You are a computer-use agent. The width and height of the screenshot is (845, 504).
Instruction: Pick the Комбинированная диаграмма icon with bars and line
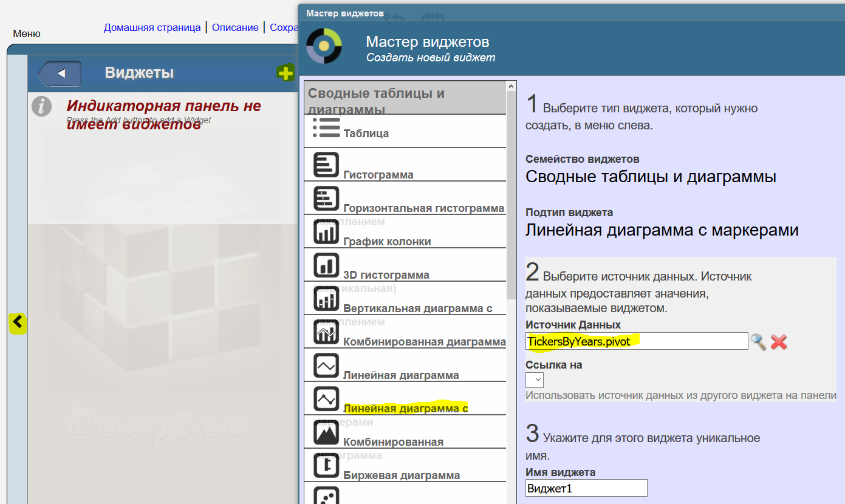pos(326,332)
